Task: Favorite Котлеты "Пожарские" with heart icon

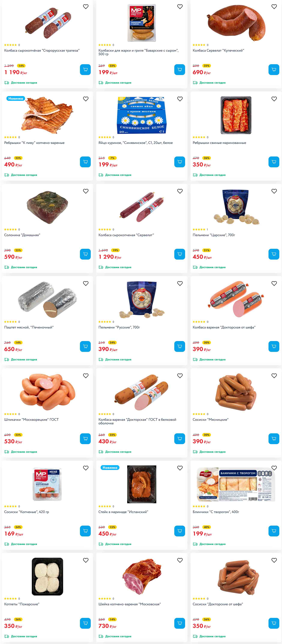Action: click(86, 560)
